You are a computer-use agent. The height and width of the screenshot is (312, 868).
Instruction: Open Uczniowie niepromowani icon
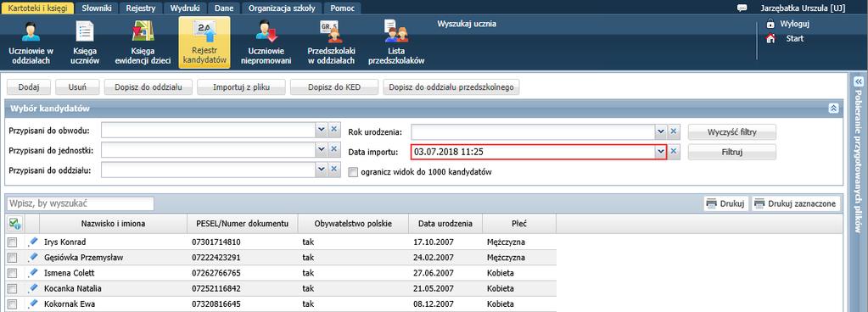click(266, 42)
